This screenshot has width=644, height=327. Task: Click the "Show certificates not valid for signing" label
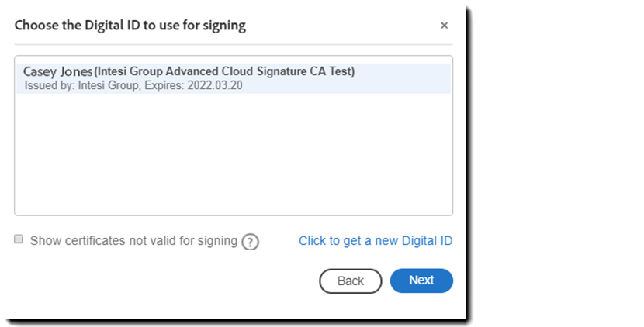[133, 241]
